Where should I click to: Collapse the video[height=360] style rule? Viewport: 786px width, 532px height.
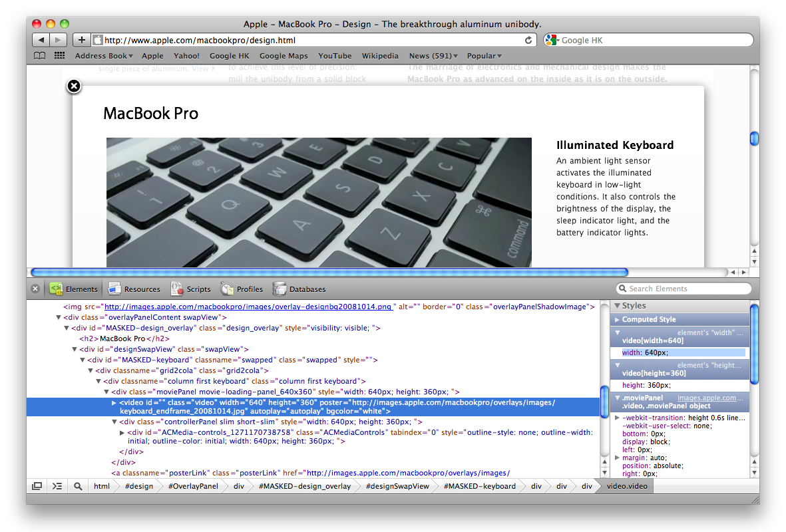[618, 365]
